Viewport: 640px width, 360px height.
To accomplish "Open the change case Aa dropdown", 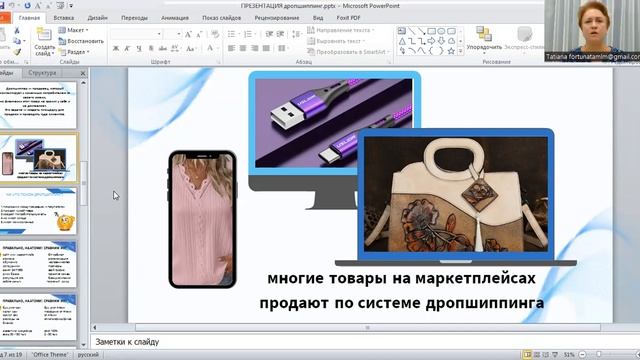I will pos(190,49).
